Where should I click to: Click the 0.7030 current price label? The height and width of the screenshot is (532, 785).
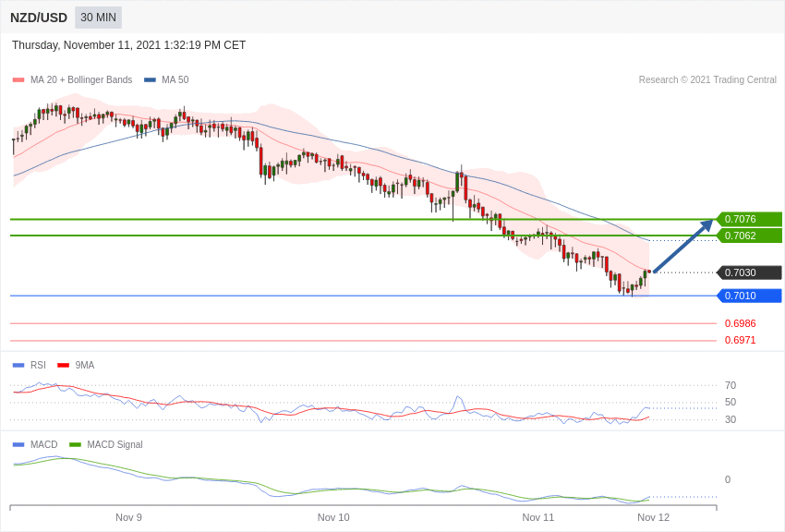click(750, 272)
